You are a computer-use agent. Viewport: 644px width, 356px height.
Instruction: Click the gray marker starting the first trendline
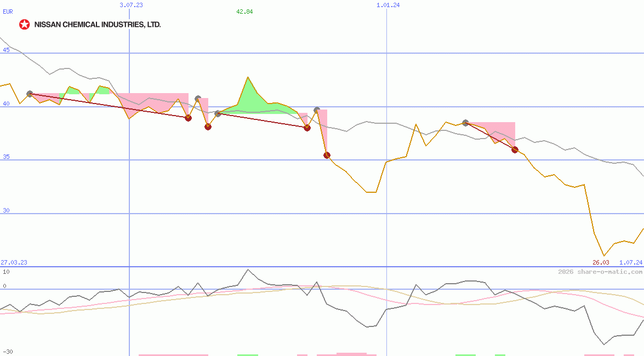(30, 93)
